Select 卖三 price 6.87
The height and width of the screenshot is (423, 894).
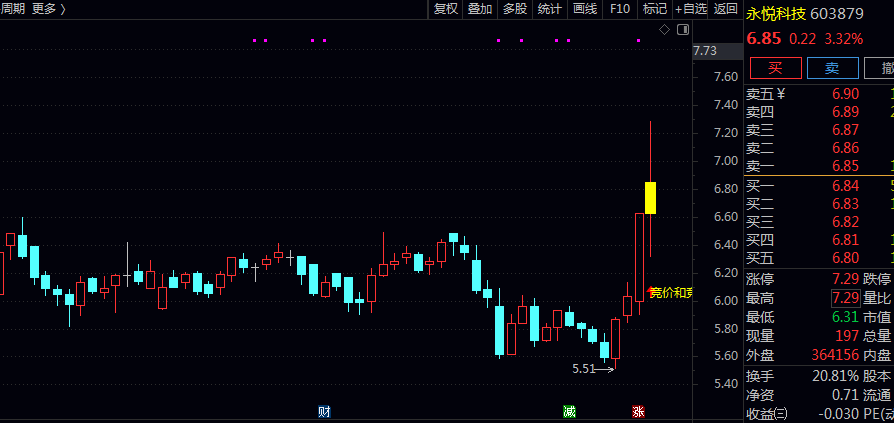(845, 130)
